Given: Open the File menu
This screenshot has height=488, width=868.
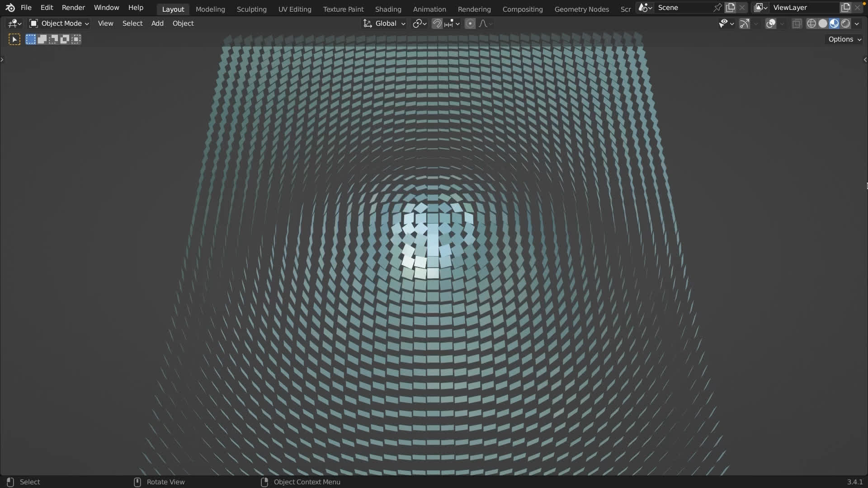Looking at the screenshot, I should tap(26, 8).
